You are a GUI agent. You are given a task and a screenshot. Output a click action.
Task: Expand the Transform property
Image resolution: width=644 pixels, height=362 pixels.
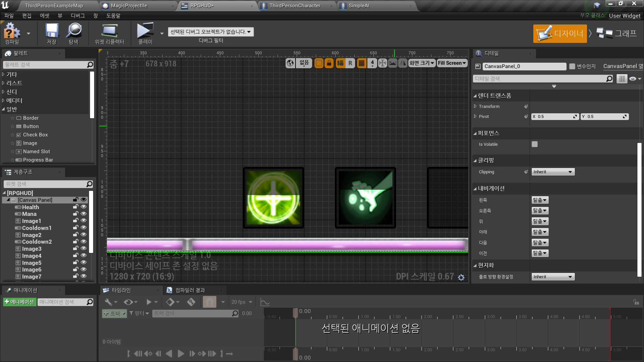tap(475, 106)
